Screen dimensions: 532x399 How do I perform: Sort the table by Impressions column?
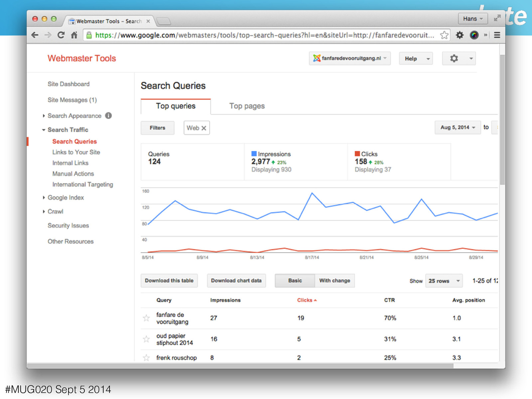pyautogui.click(x=225, y=300)
